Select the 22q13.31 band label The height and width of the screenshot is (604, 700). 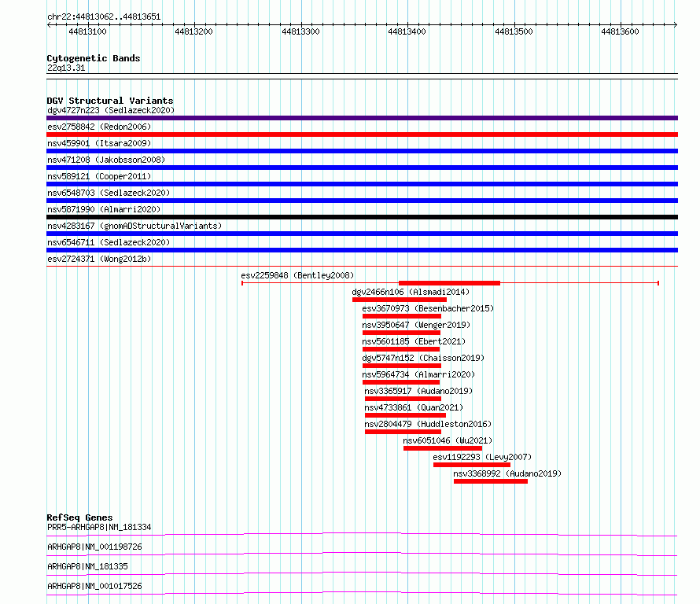pyautogui.click(x=66, y=68)
